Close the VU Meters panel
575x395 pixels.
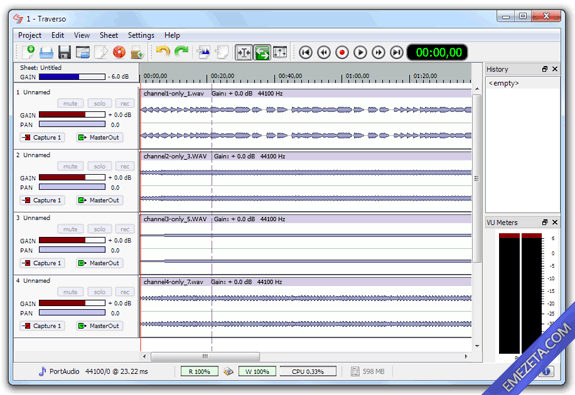(555, 222)
